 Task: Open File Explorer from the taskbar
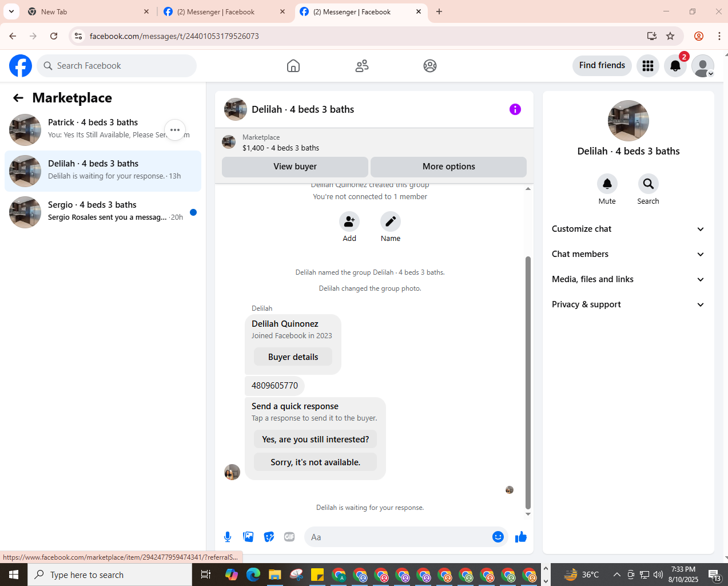[x=275, y=575]
